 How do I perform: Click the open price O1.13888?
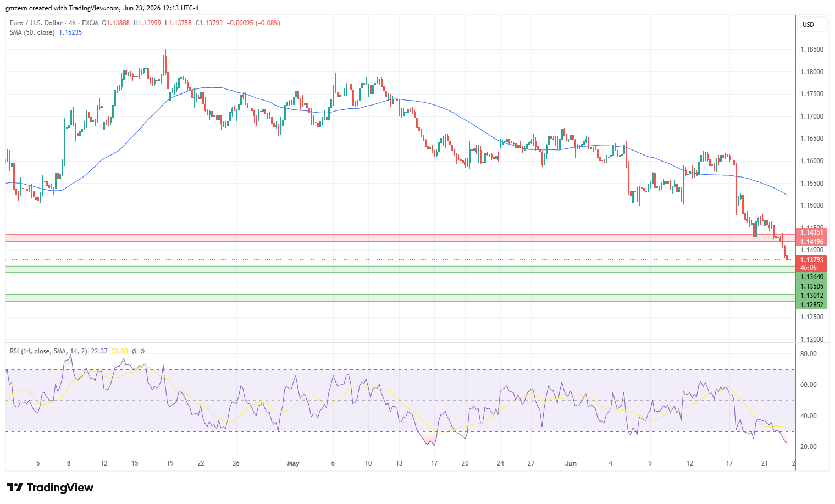coord(116,23)
